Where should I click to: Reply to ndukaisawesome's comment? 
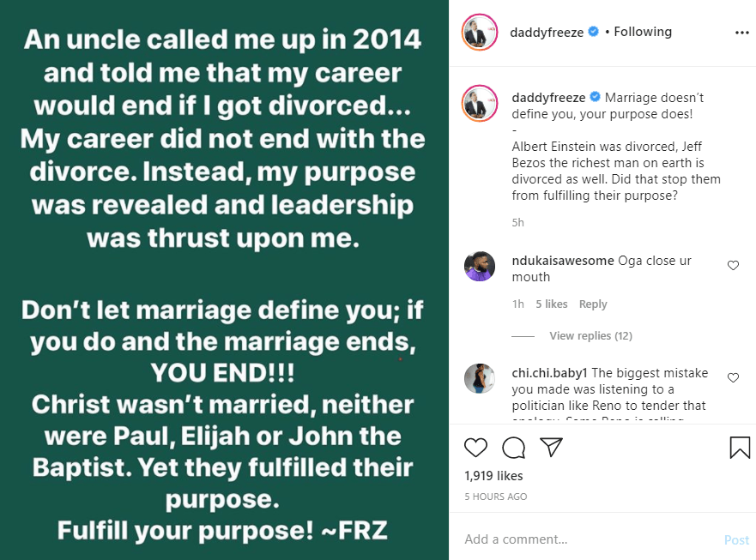[592, 304]
